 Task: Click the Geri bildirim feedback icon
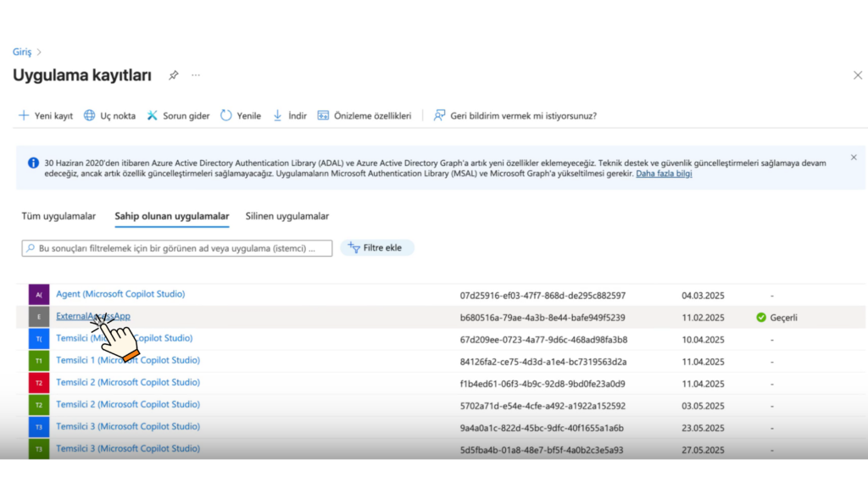pyautogui.click(x=439, y=115)
